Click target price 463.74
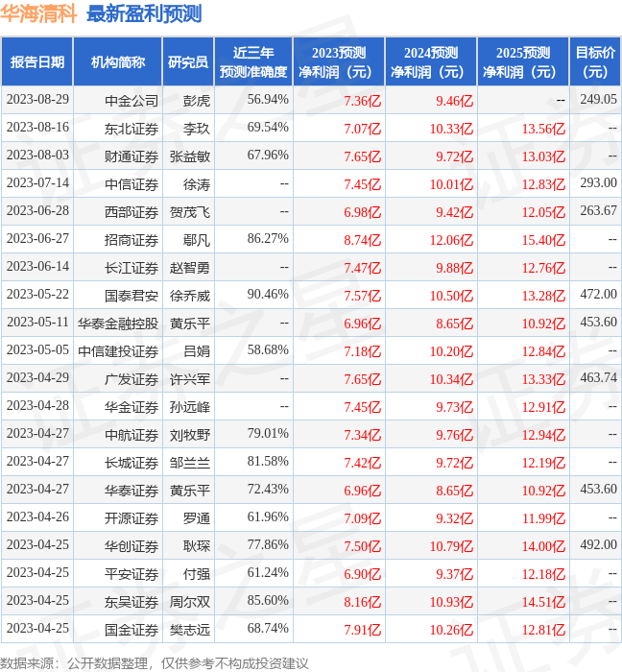 coord(598,378)
